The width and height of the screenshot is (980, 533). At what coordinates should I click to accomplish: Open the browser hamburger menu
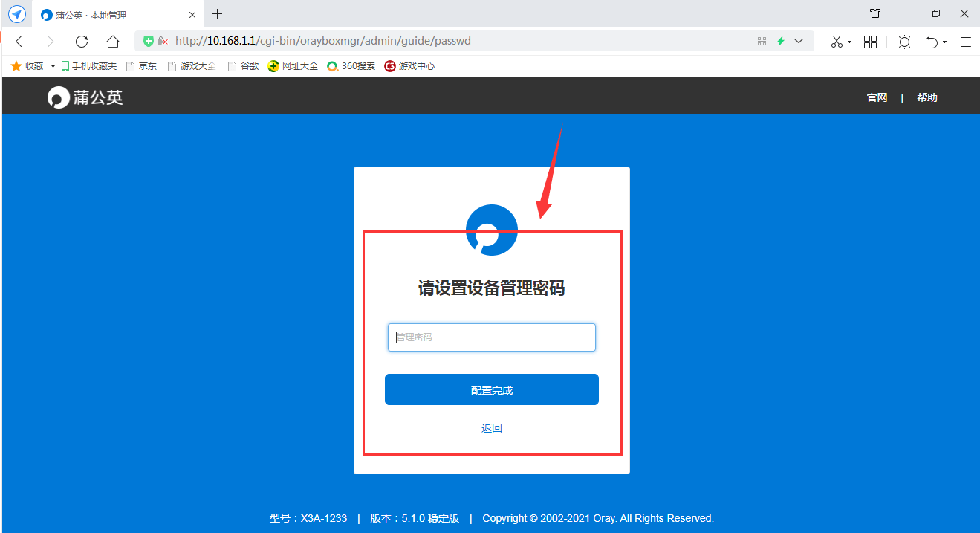pos(965,42)
